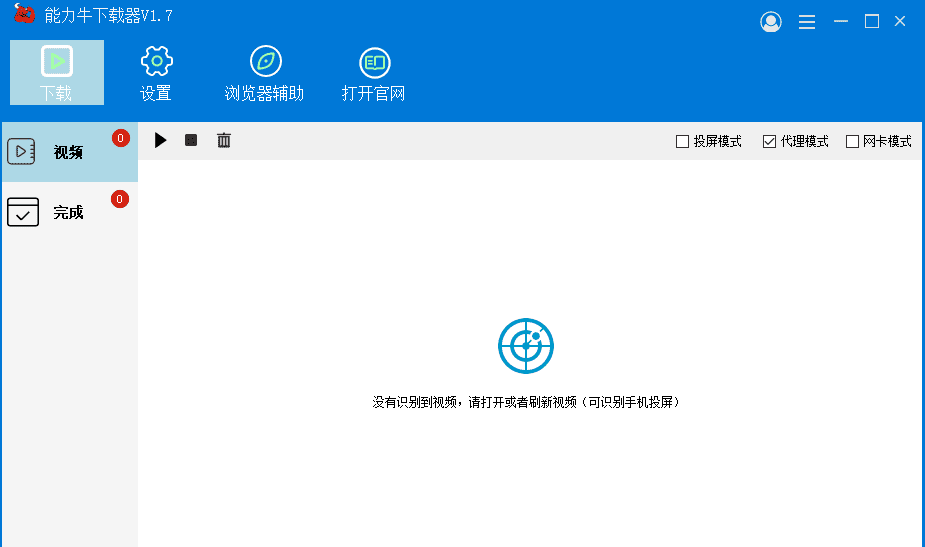Open 设置 settings gear
Image resolution: width=925 pixels, height=547 pixels.
tap(156, 73)
